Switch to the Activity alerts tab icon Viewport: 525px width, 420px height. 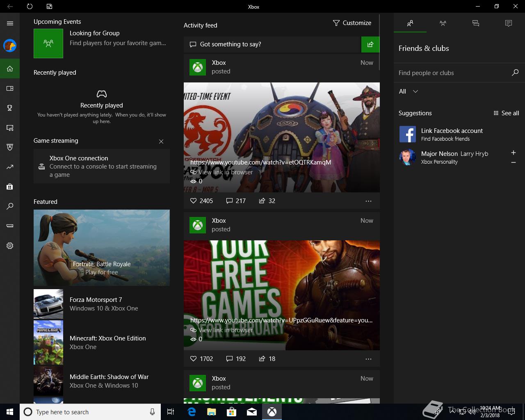point(509,23)
